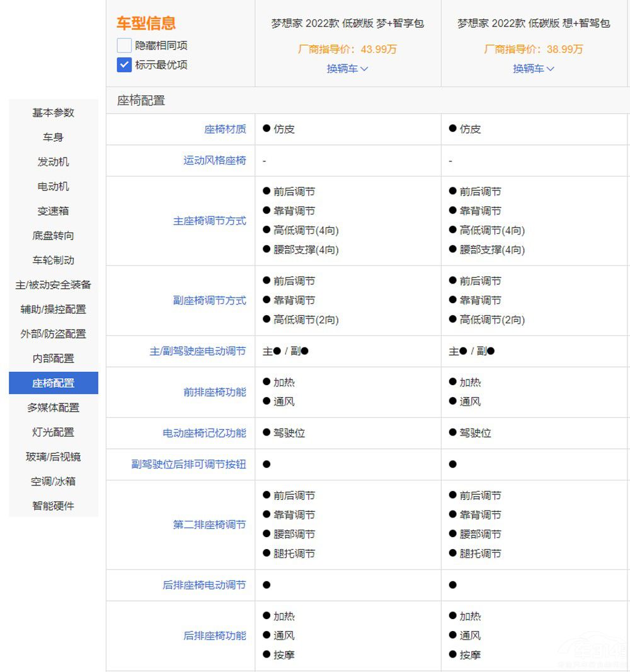Open the 运动风格座椅 parameter link
630x672 pixels.
(x=214, y=161)
